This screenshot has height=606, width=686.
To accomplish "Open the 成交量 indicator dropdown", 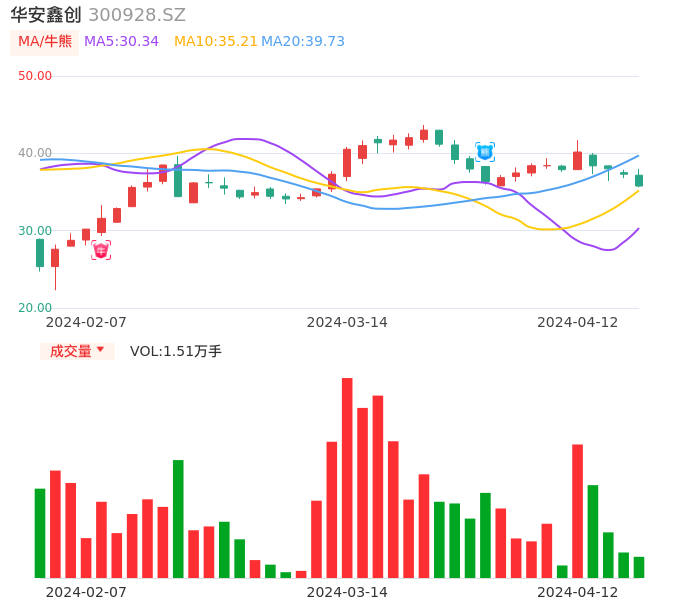I will click(x=77, y=351).
